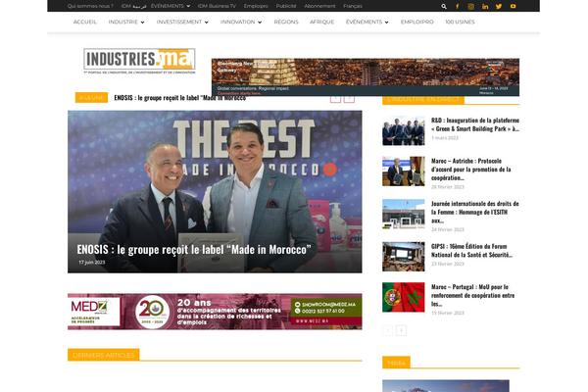Open the LinkedIn page icon
This screenshot has width=588, height=392.
click(485, 7)
